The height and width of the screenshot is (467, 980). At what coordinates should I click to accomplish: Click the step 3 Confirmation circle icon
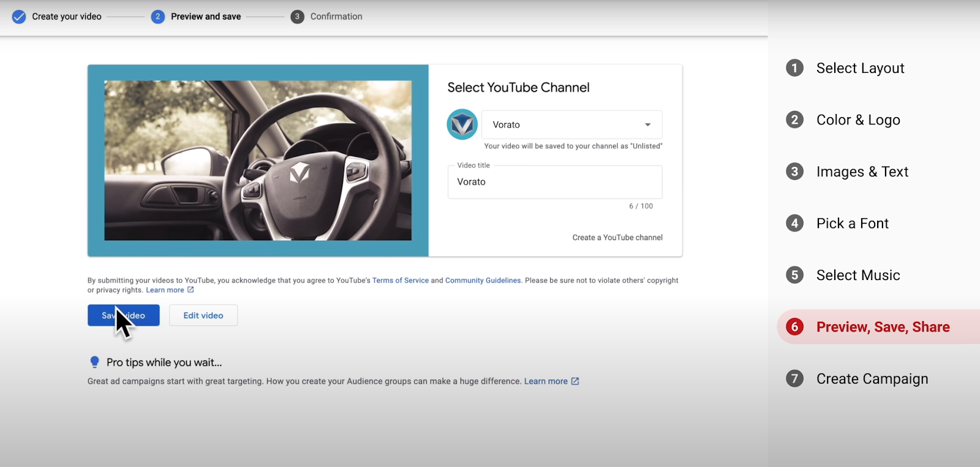point(297,17)
